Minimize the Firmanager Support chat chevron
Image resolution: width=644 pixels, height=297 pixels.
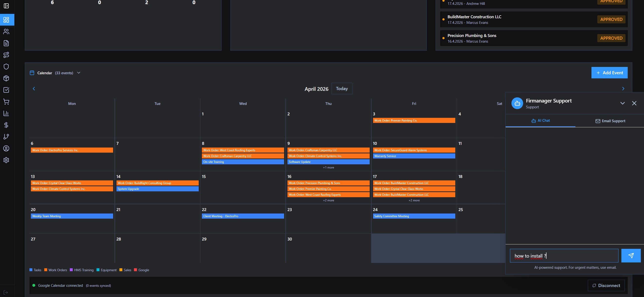[623, 103]
